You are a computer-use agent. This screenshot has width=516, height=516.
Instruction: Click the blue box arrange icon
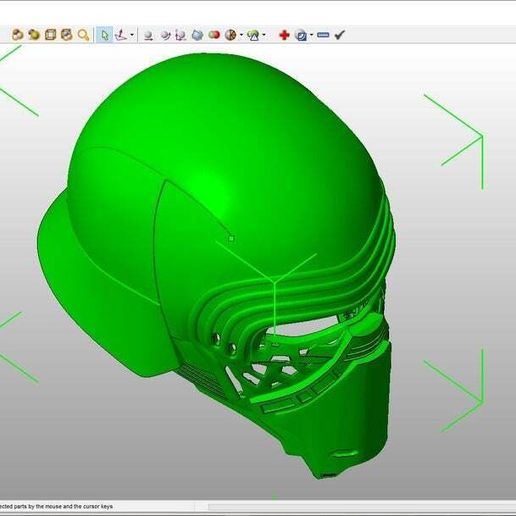point(197,35)
